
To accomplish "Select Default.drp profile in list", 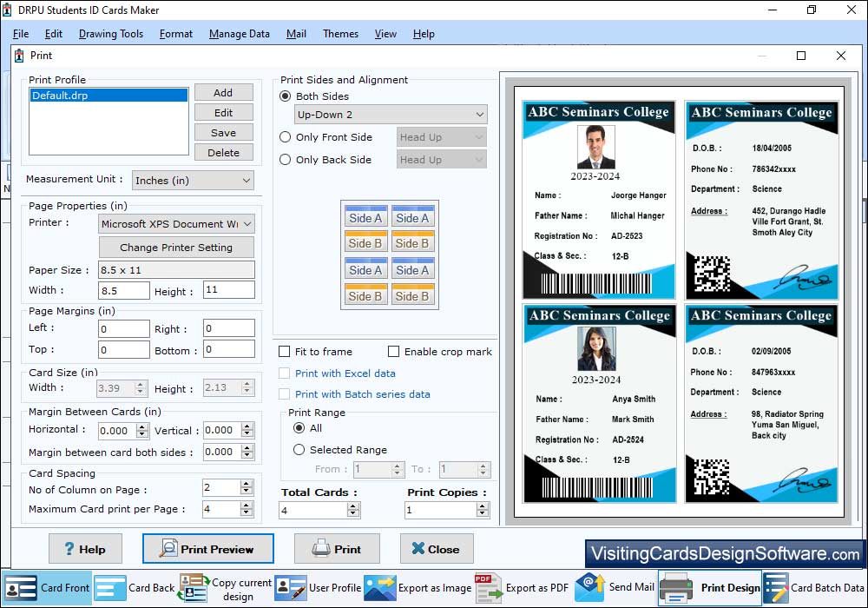I will pyautogui.click(x=108, y=96).
